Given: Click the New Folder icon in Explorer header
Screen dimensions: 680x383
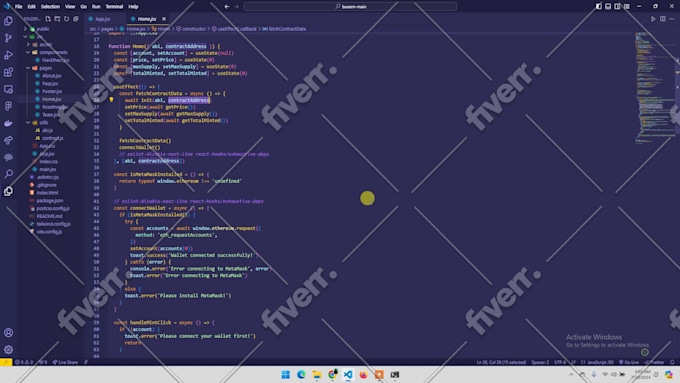Looking at the screenshot, I should 57,19.
